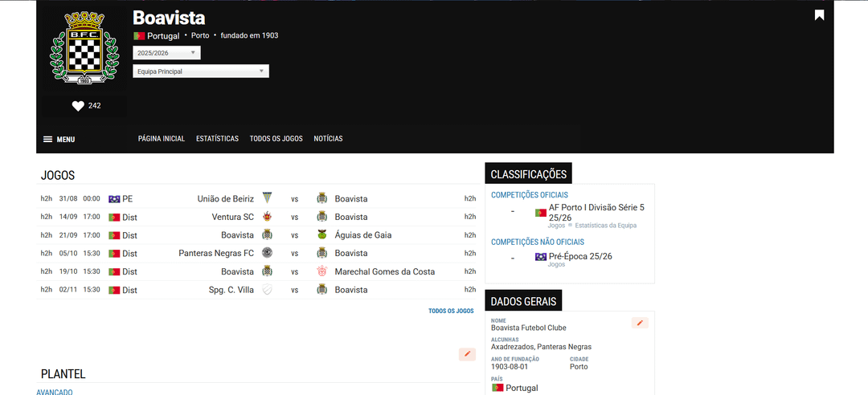
Task: Click the bookmark icon in the header
Action: 819,14
